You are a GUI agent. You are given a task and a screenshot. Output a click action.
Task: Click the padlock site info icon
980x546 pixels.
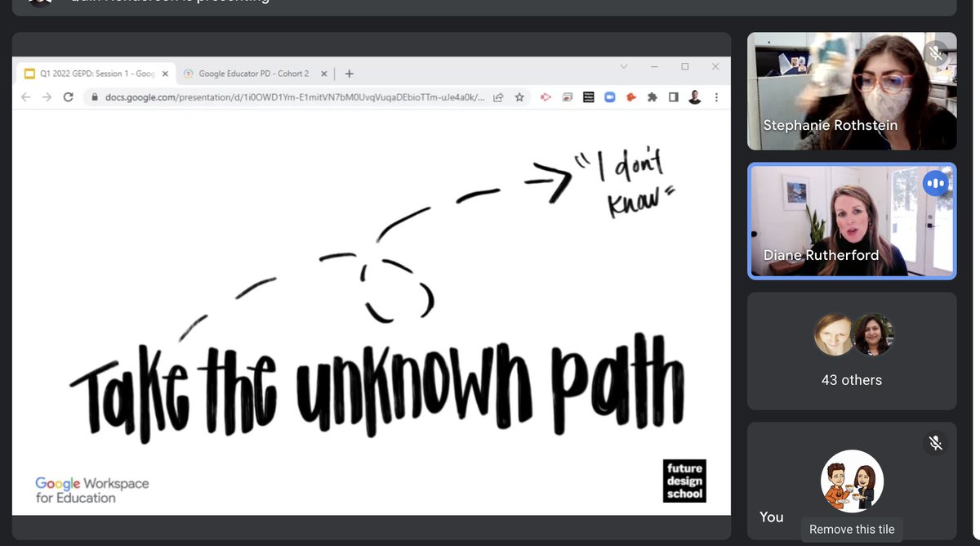[x=93, y=97]
